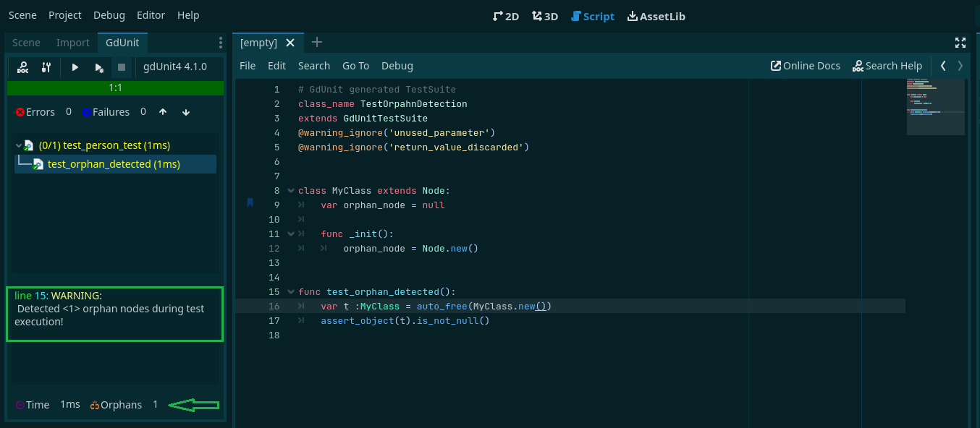
Task: Open the GdUnit panel tab
Action: (x=122, y=42)
